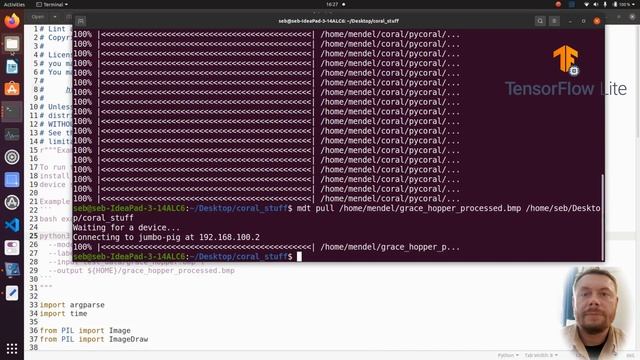This screenshot has height=360, width=640.
Task: Open the Python language selector in status bar
Action: [508, 356]
